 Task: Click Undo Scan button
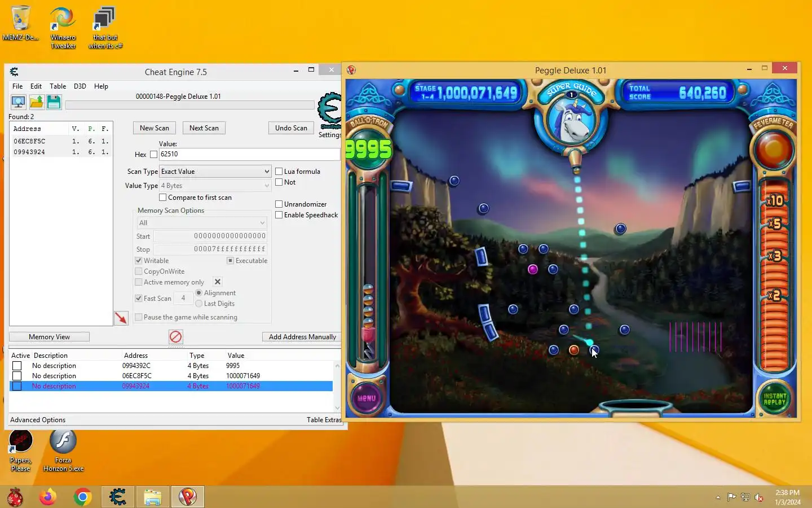pyautogui.click(x=291, y=128)
